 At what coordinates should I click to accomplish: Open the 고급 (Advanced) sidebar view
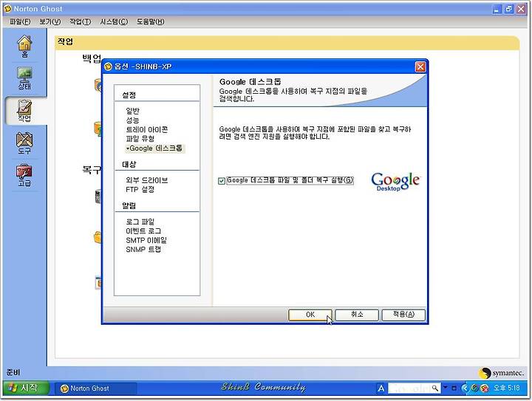click(x=24, y=175)
